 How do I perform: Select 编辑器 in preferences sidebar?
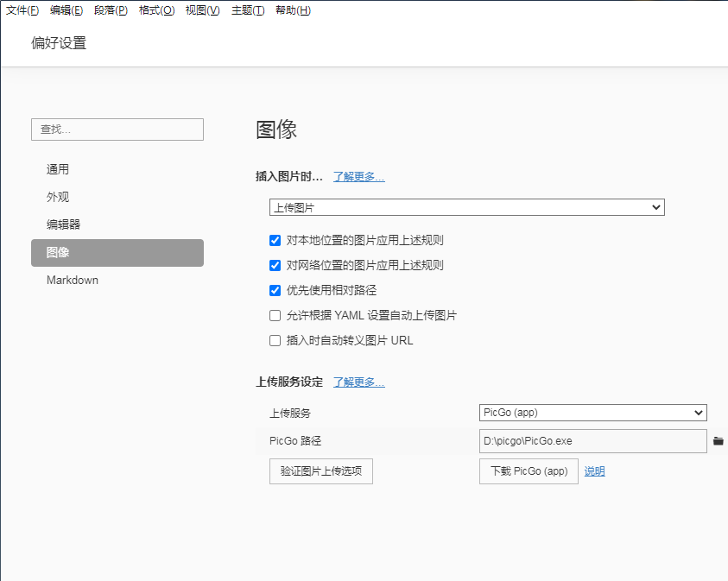coord(117,224)
